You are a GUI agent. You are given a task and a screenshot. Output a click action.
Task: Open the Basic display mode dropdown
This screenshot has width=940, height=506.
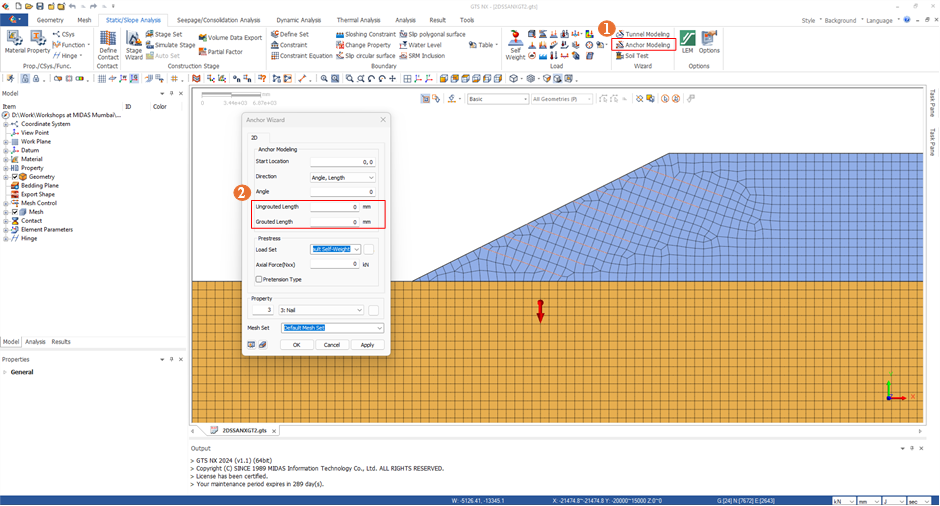[x=498, y=99]
